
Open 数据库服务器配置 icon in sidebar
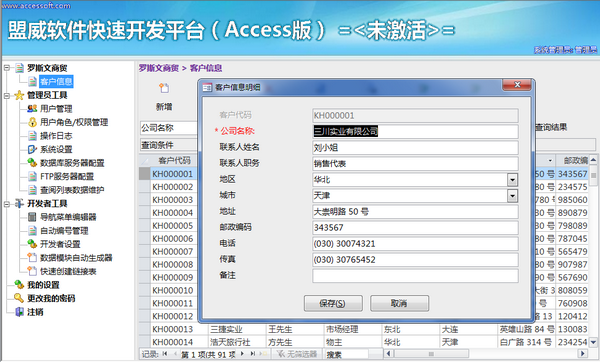(x=32, y=163)
